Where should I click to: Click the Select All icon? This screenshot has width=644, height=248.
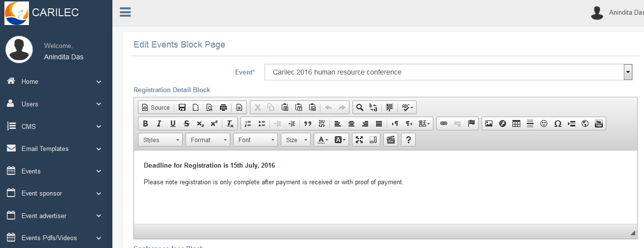coord(390,107)
